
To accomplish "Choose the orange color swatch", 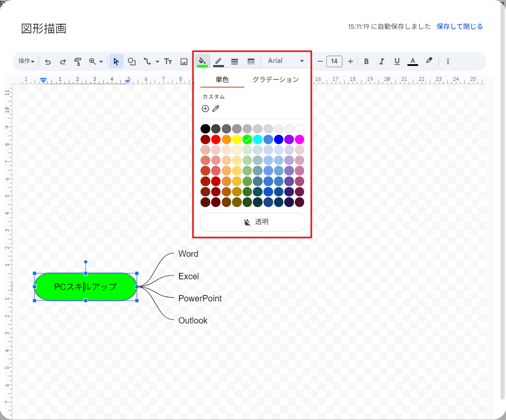I will coord(226,139).
